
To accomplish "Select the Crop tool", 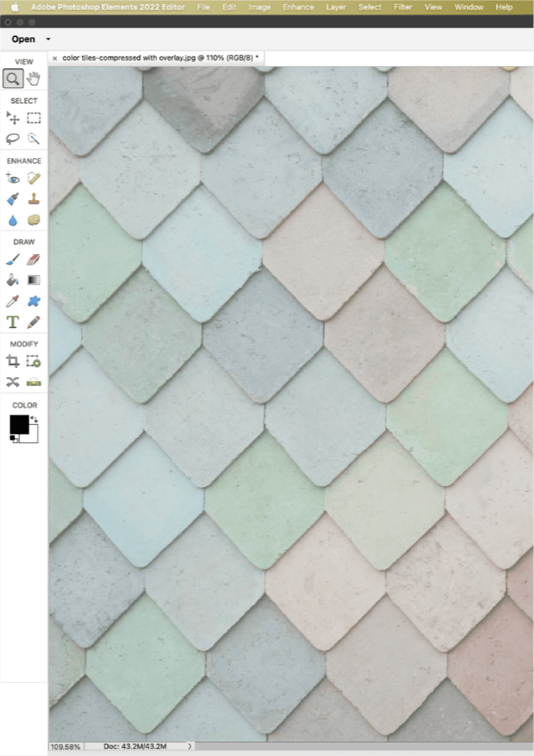I will click(13, 361).
